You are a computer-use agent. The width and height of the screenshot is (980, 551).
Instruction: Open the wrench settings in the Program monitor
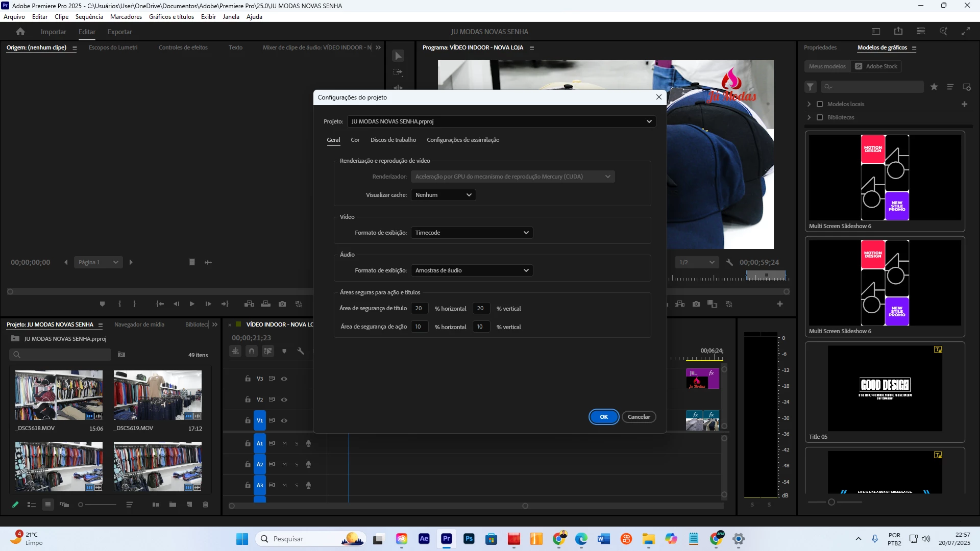point(729,262)
